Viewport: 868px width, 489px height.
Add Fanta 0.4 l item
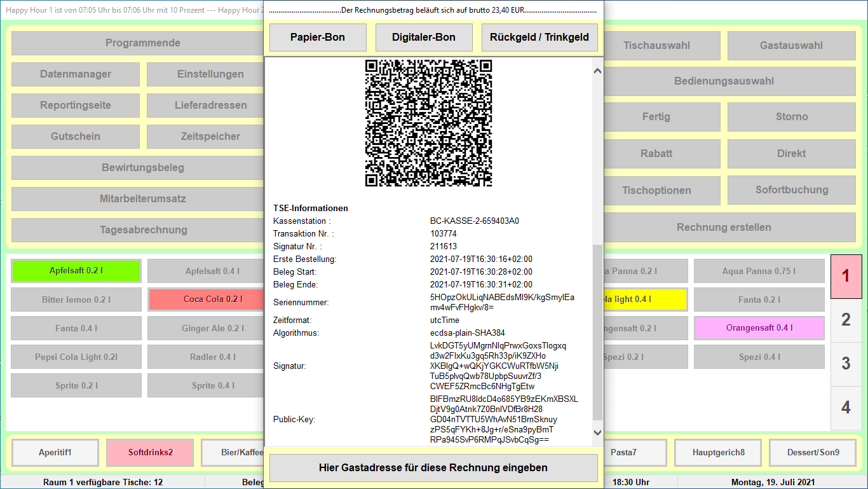click(76, 329)
